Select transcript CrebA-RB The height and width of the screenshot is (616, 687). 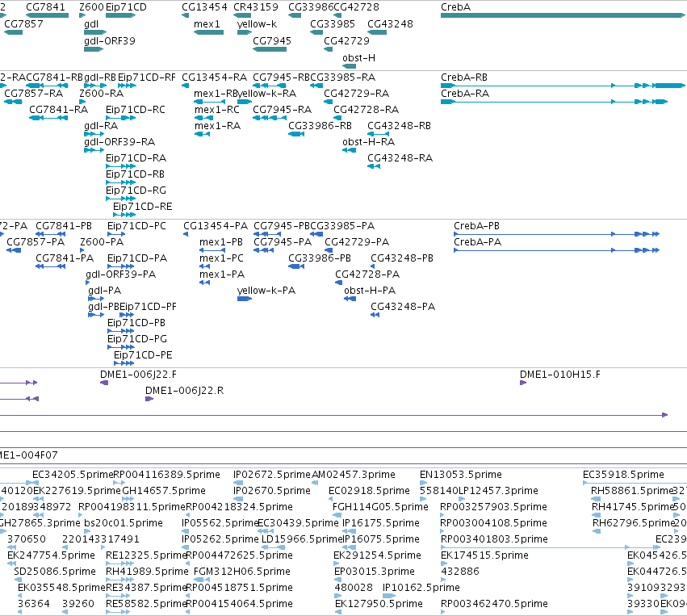[x=563, y=86]
